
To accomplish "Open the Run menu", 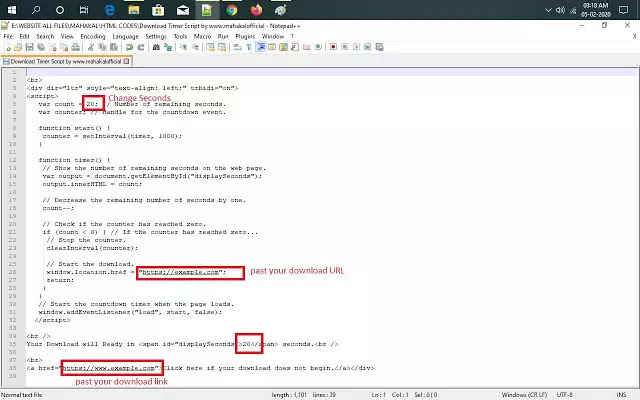I will 223,36.
